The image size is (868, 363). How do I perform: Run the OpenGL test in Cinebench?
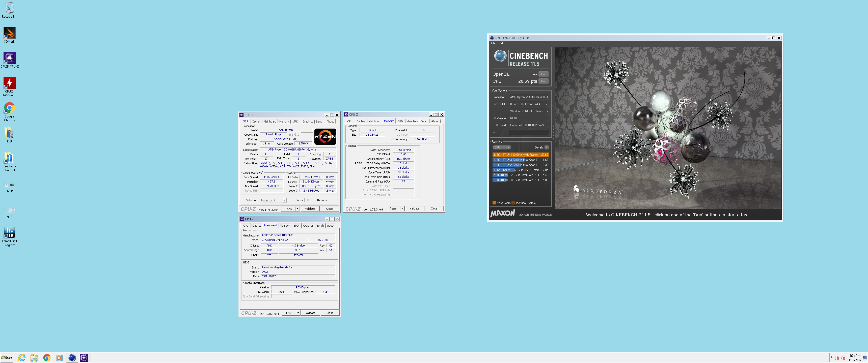coord(544,74)
